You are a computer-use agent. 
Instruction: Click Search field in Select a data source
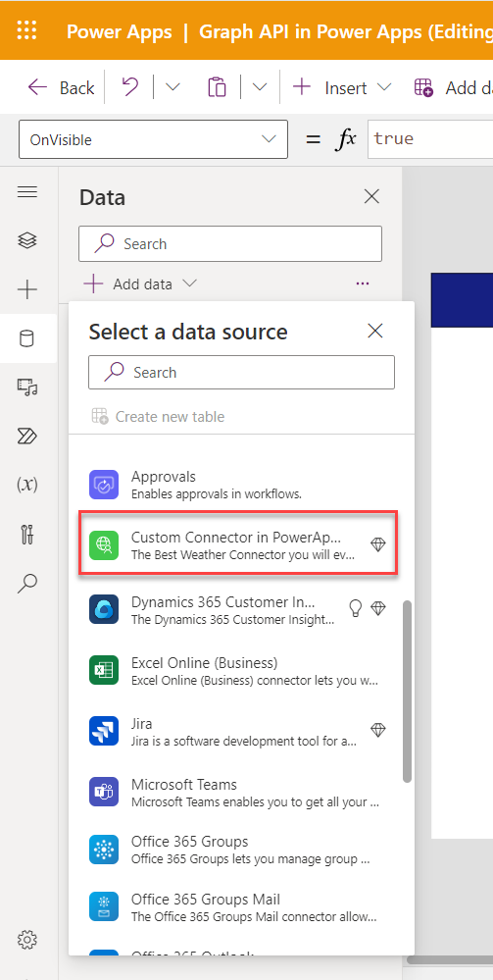[x=241, y=373]
